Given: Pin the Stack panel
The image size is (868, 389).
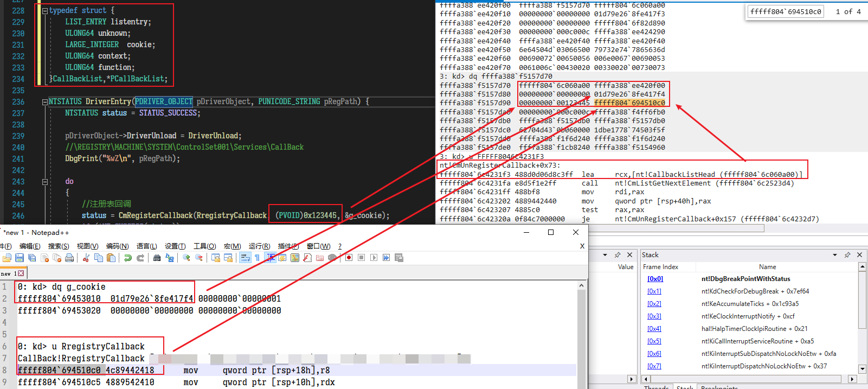Looking at the screenshot, I should (847, 255).
